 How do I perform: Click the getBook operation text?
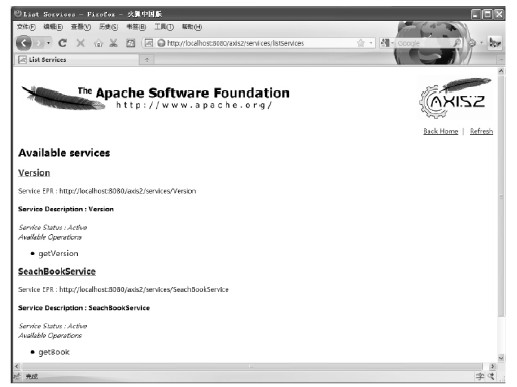tap(54, 352)
